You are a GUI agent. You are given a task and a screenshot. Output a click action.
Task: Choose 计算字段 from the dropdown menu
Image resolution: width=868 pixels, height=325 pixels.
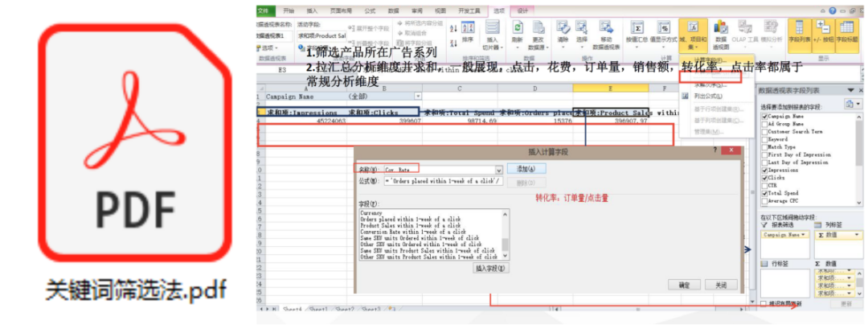710,60
